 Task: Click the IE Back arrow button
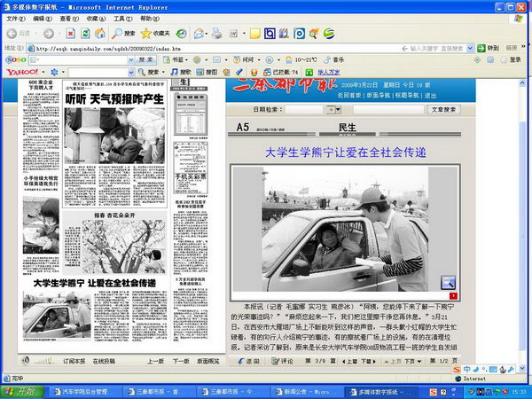[x=11, y=33]
